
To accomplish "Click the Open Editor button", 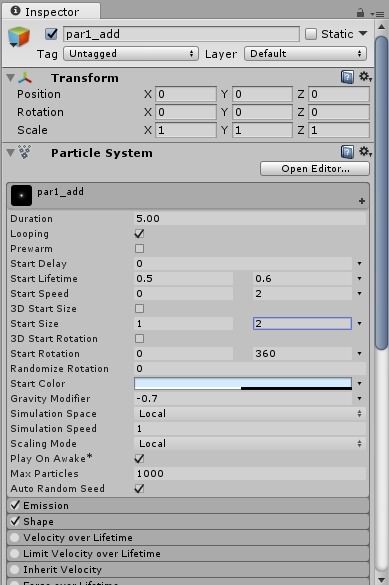I will tap(315, 169).
